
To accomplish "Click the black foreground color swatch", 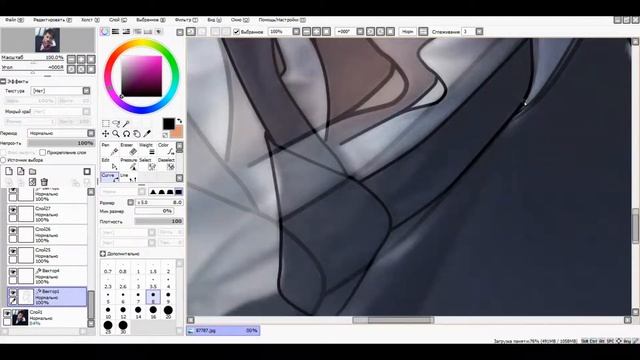I will (x=168, y=123).
